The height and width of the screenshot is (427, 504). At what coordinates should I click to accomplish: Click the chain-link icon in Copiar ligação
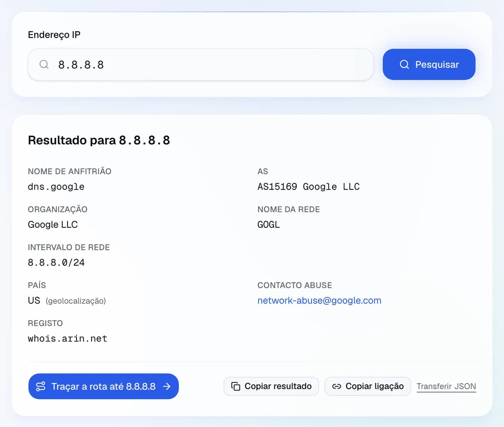336,386
